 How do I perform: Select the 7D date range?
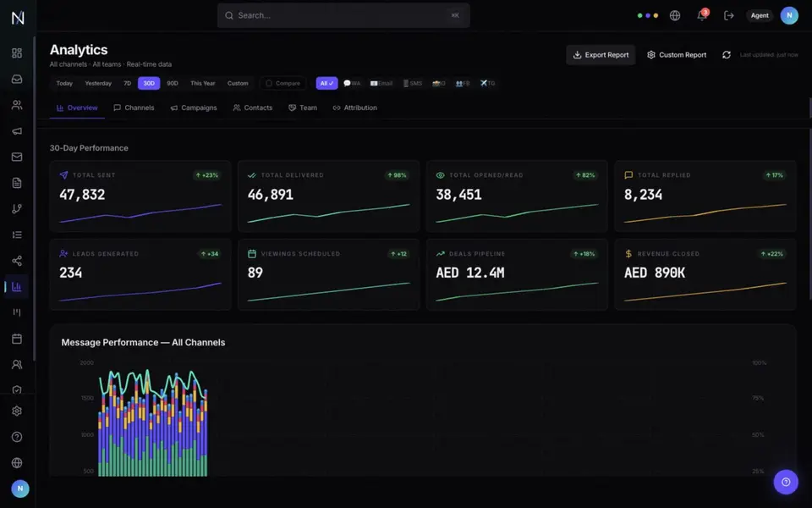point(127,83)
